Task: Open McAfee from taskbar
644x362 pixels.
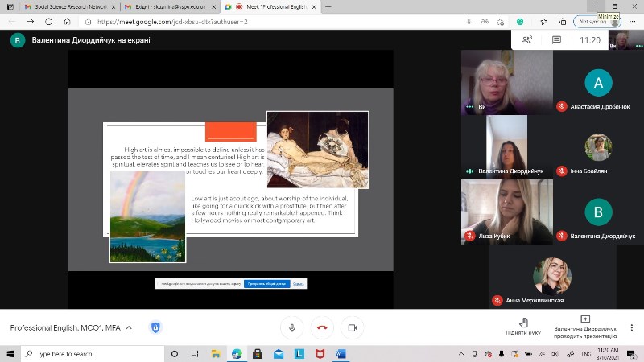Action: tap(320, 354)
